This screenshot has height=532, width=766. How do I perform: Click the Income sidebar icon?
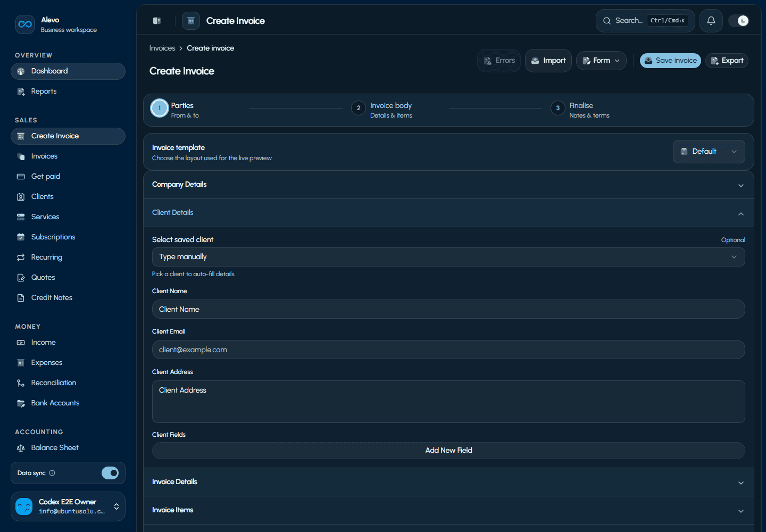click(21, 343)
